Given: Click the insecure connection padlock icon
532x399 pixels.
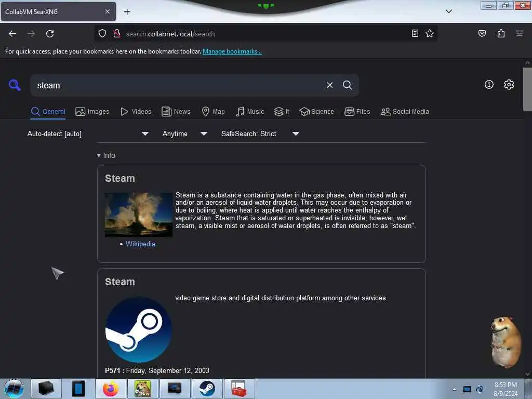Looking at the screenshot, I should click(117, 34).
